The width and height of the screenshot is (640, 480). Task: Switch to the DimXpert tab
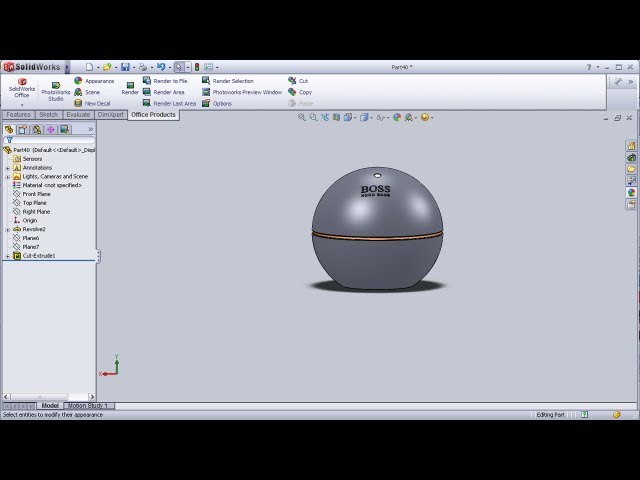(x=111, y=115)
